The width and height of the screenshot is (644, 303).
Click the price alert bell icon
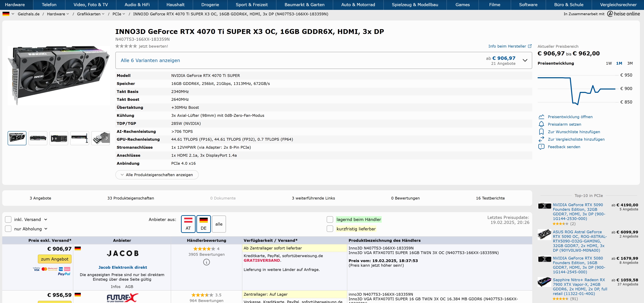point(541,124)
